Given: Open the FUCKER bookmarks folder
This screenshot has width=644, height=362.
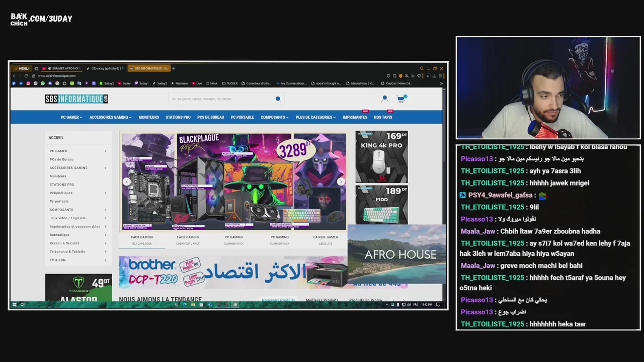Looking at the screenshot, I should (x=230, y=83).
